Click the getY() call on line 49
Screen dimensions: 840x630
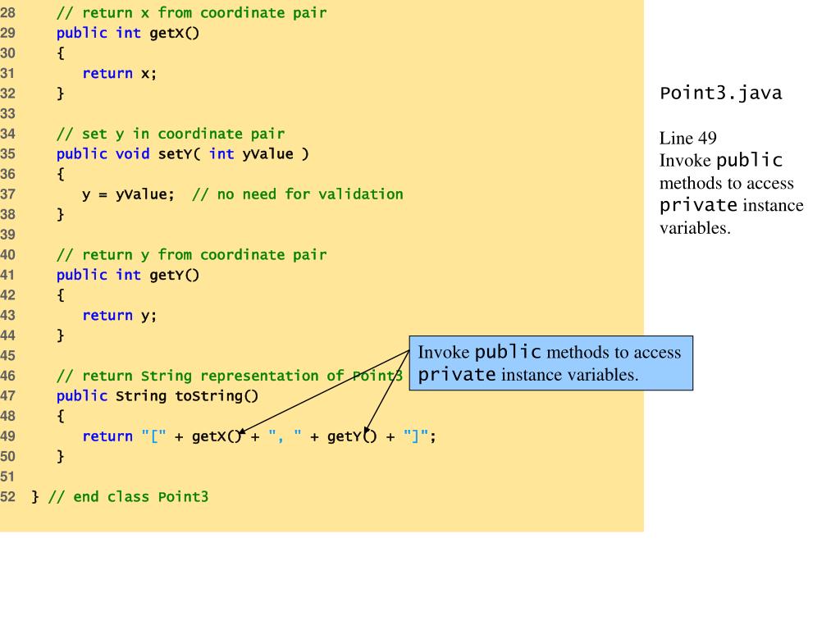coord(352,436)
